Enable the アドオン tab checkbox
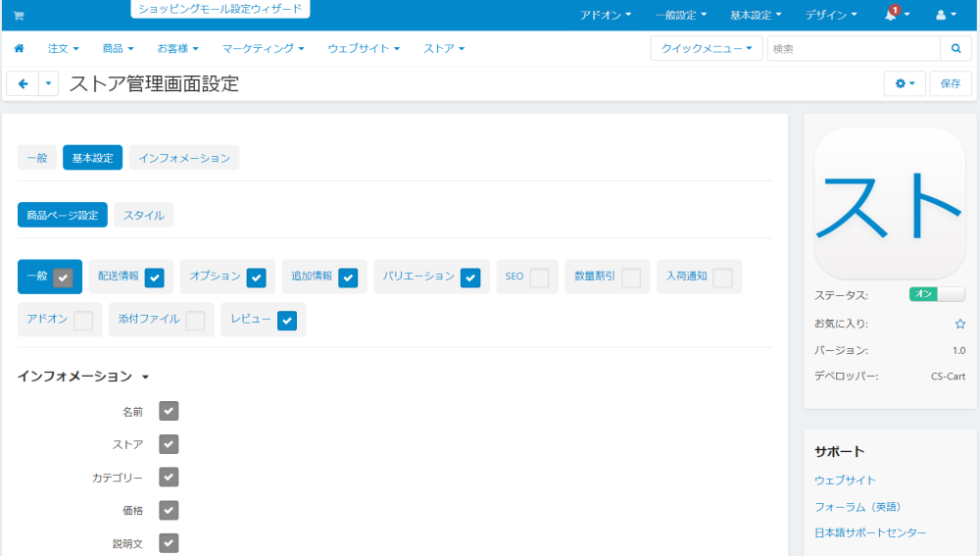980x556 pixels. point(83,321)
